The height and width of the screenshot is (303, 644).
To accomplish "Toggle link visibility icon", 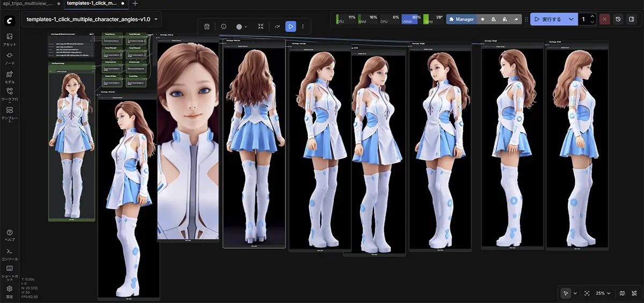I will [634, 293].
